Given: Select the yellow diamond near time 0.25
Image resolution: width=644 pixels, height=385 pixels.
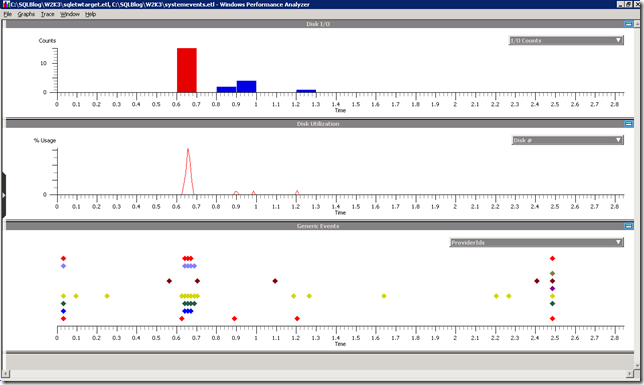Looking at the screenshot, I should tap(107, 296).
